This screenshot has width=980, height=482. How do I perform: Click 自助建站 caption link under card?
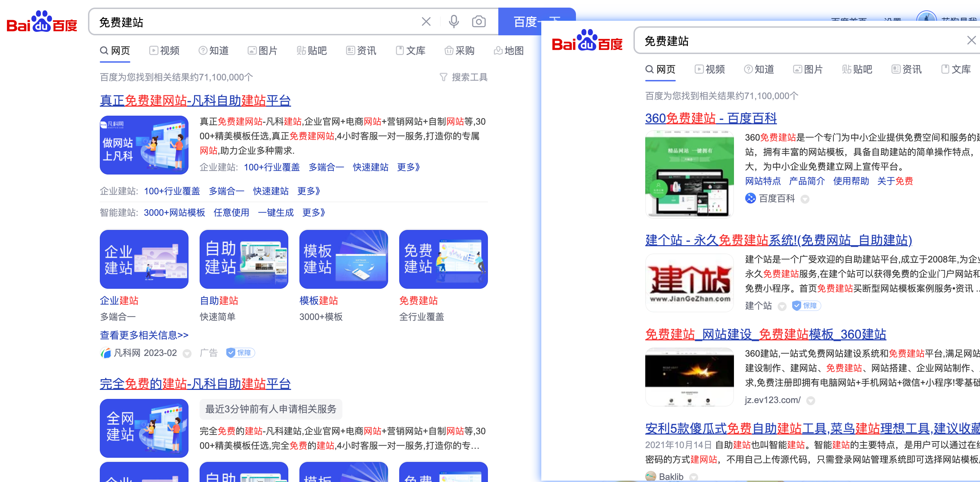pos(219,301)
